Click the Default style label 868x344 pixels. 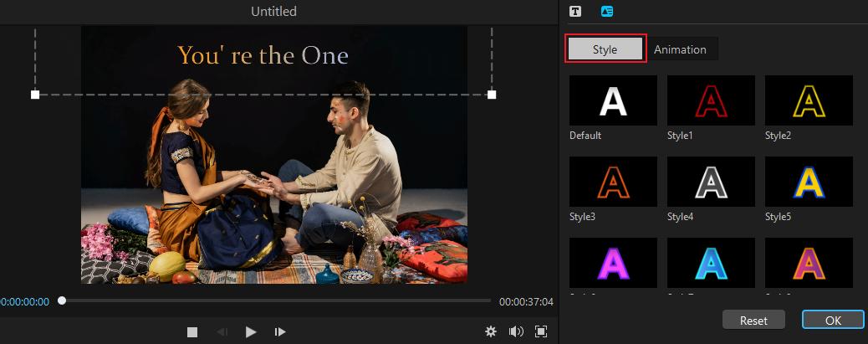[585, 135]
